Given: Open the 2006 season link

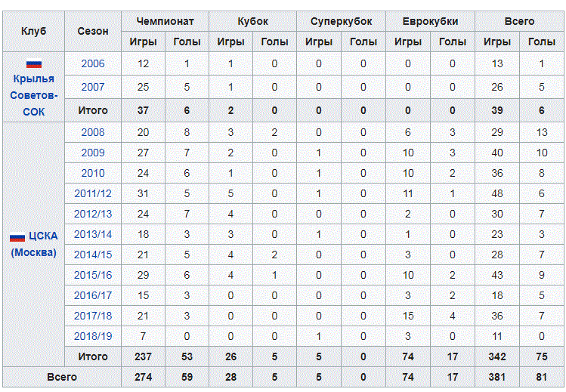Looking at the screenshot, I should click(x=93, y=64).
